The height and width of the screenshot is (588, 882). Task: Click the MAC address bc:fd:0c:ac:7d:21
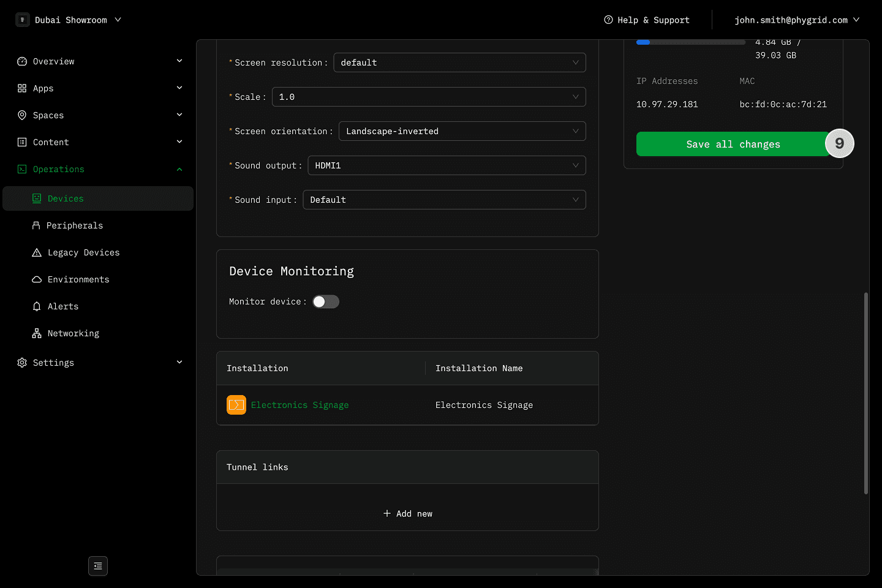coord(783,104)
